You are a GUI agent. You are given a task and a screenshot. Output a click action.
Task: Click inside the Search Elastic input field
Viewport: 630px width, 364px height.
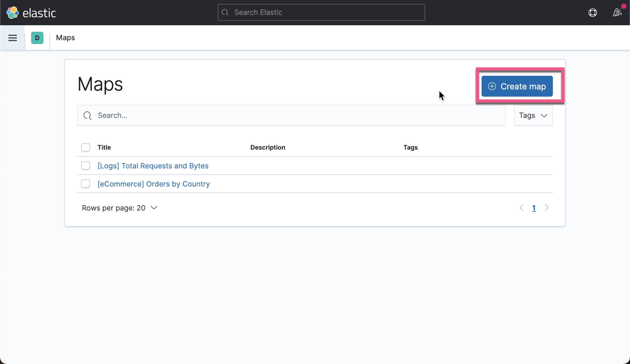pos(321,12)
